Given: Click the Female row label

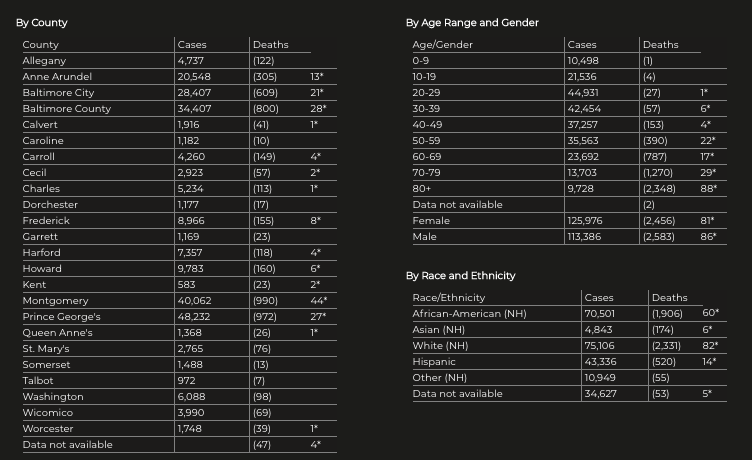Looking at the screenshot, I should pyautogui.click(x=431, y=221).
